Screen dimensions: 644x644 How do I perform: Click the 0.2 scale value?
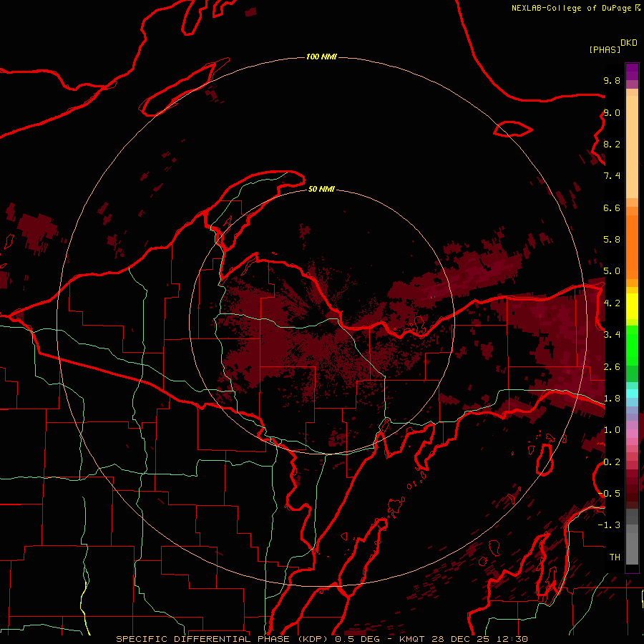point(612,462)
